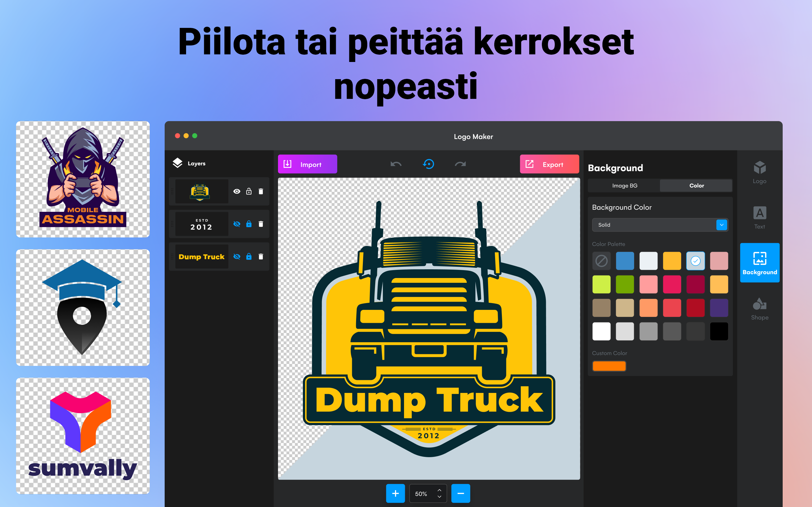Click the undo arrow icon

(396, 164)
